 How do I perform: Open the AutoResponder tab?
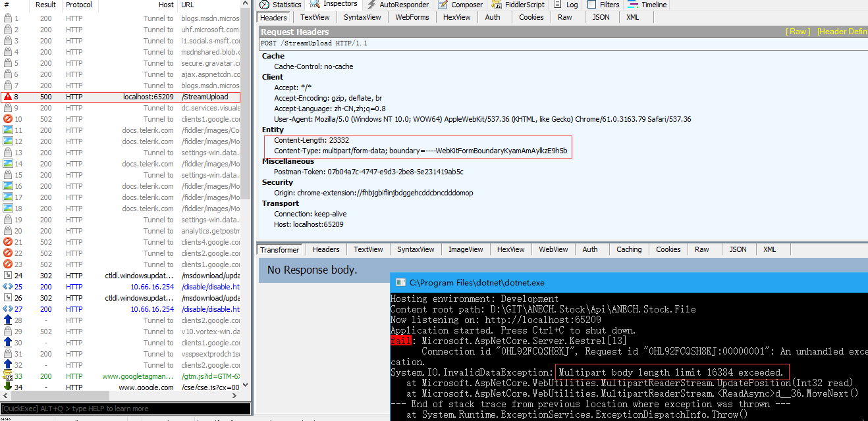click(x=398, y=5)
